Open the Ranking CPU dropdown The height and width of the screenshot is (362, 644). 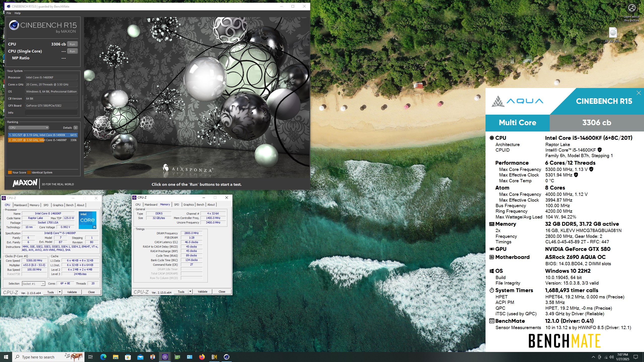pos(28,128)
